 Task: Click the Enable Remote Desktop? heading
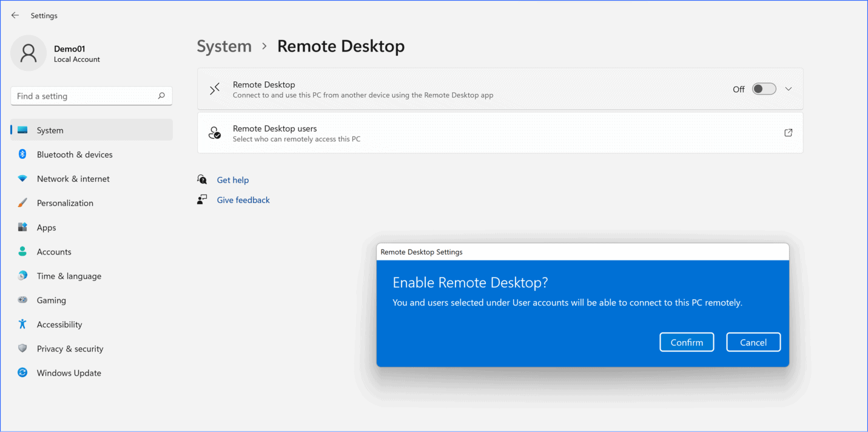point(470,282)
